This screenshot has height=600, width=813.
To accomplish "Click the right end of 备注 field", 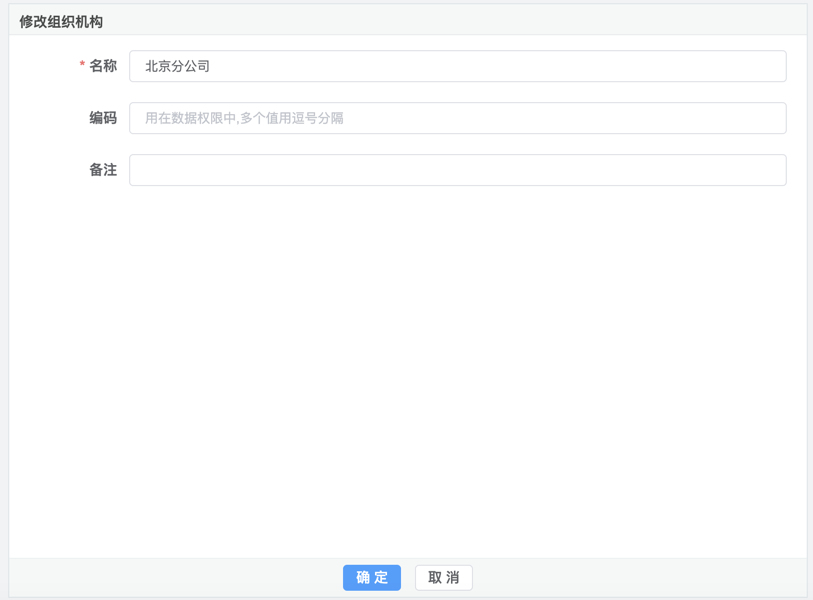I will point(770,170).
